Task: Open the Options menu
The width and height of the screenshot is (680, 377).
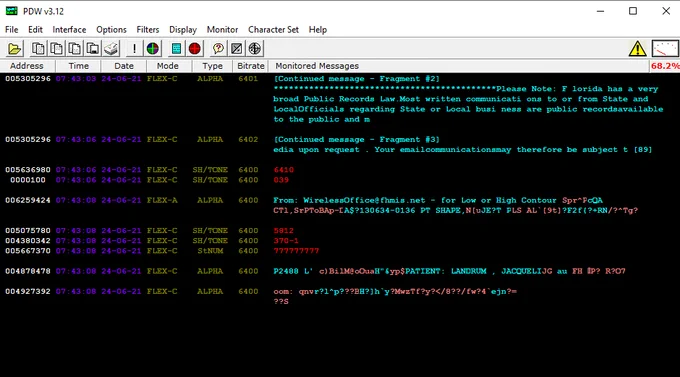Action: (111, 30)
